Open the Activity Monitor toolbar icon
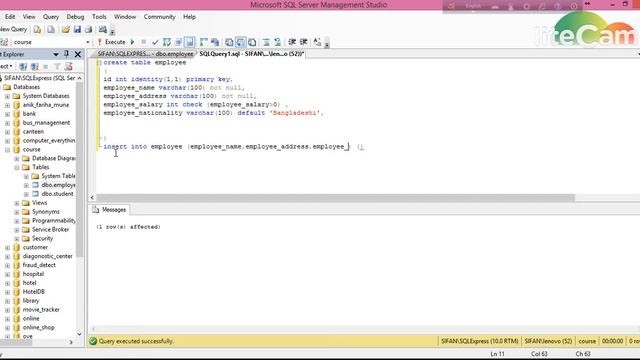Viewport: 640px width, 360px height. pos(103,29)
